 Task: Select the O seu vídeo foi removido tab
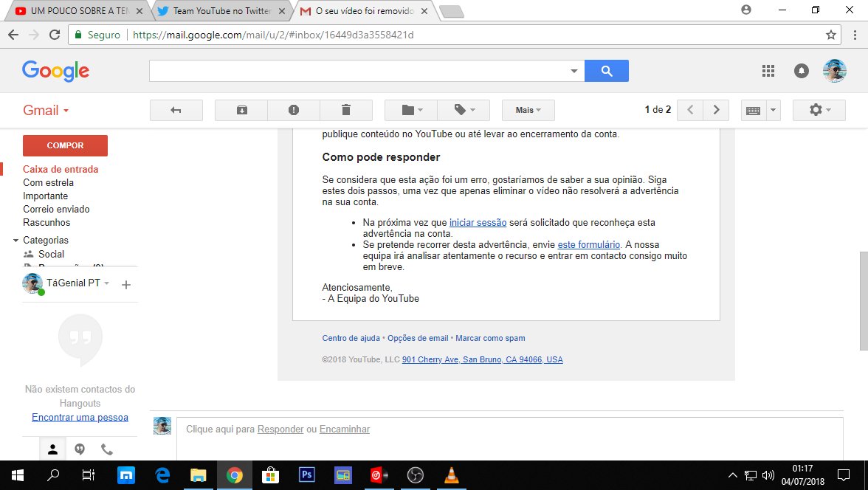point(365,11)
